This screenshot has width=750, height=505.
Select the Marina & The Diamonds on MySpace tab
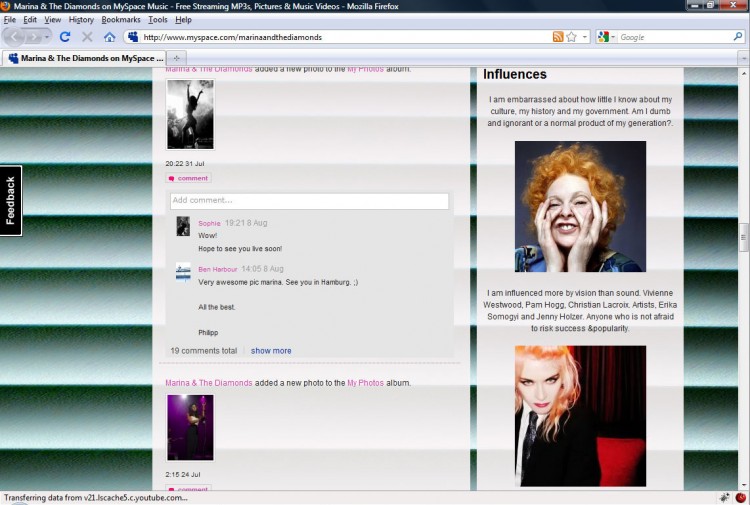coord(84,58)
